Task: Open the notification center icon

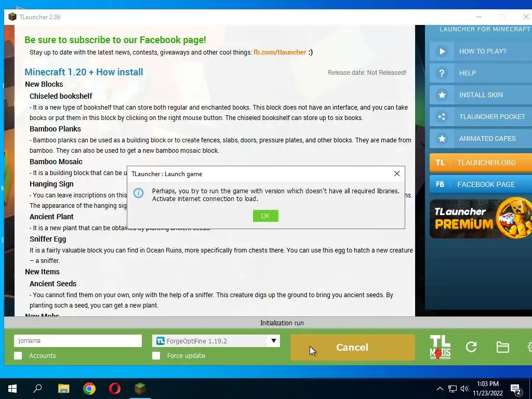Action: pos(516,390)
